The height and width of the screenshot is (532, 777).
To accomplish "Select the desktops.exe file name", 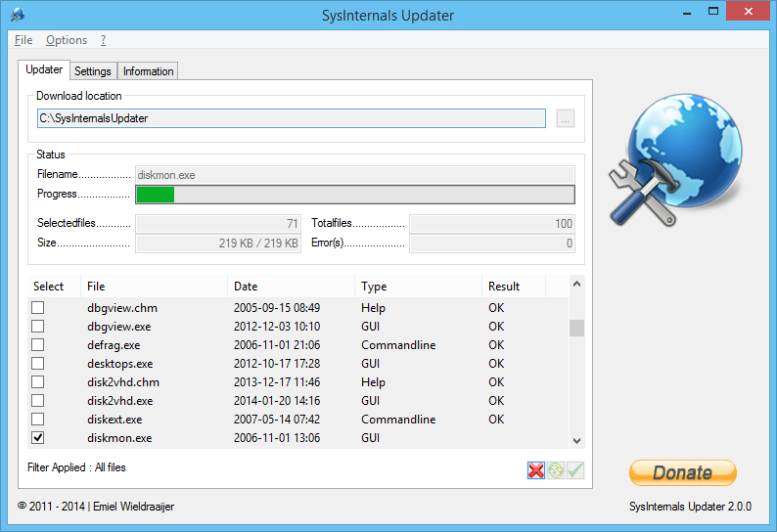I will pos(120,364).
